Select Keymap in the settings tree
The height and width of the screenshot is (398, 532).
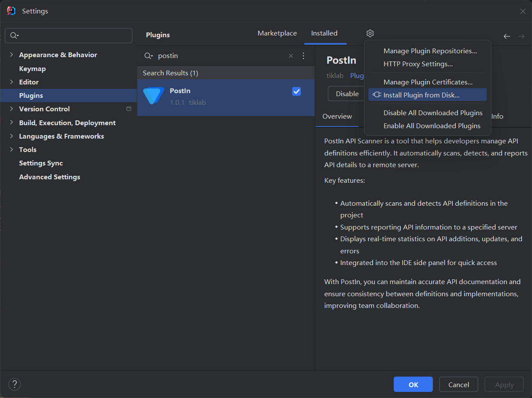point(32,68)
